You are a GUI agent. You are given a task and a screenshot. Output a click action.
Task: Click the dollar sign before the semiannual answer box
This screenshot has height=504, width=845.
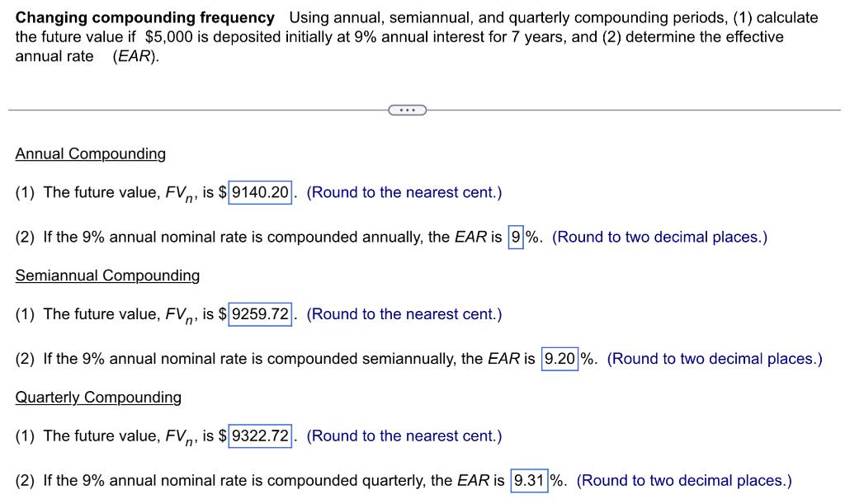tap(221, 314)
